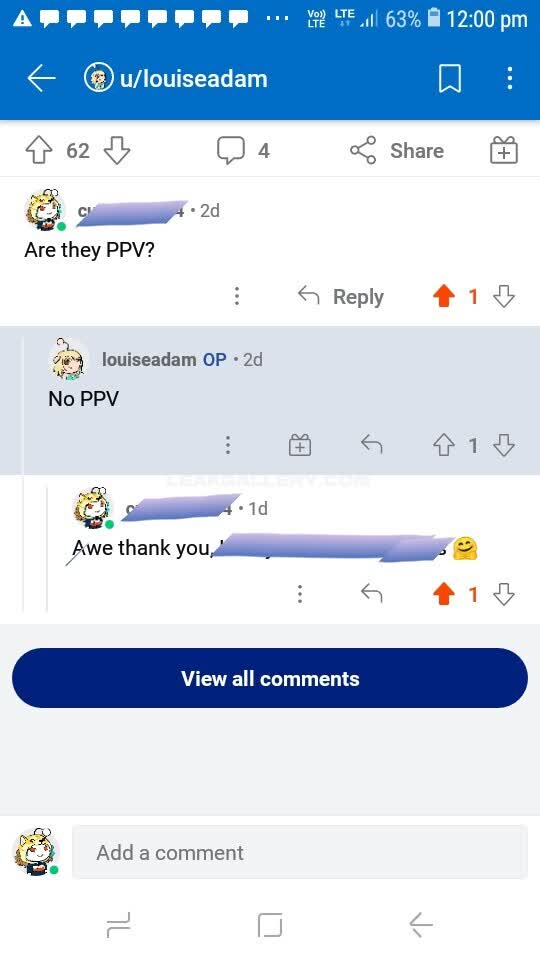Viewport: 540px width, 960px height.
Task: View all comments
Action: [270, 678]
